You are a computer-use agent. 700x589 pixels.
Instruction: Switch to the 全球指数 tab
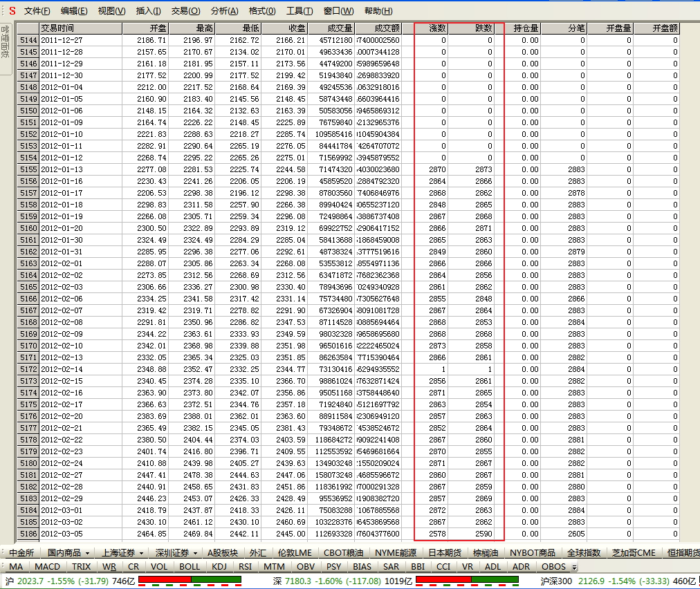(584, 553)
